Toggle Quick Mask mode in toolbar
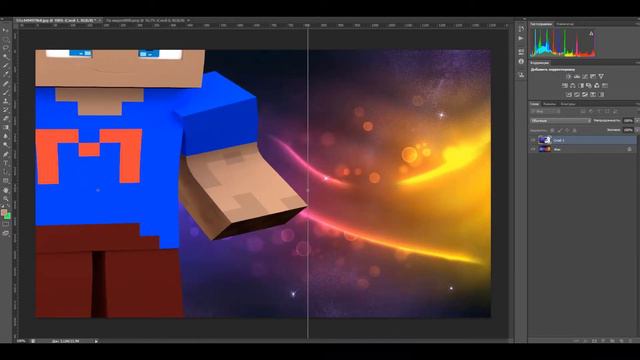The width and height of the screenshot is (640, 360). pos(6,224)
